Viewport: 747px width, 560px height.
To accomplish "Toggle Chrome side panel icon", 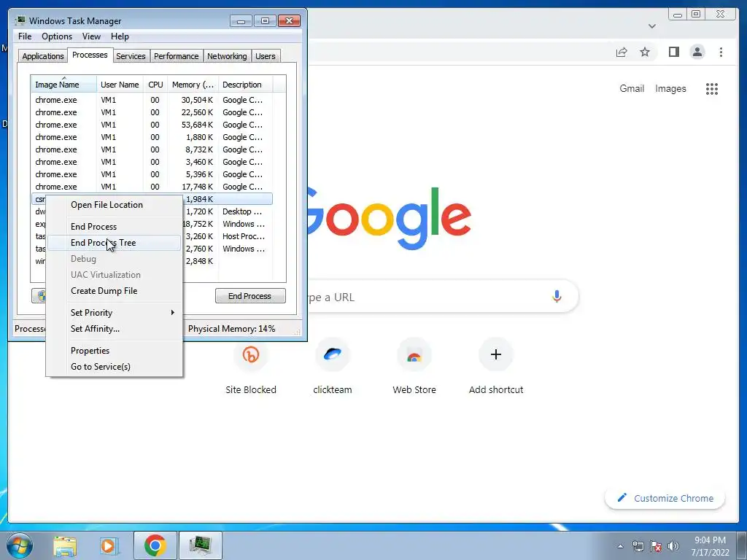I will click(673, 52).
